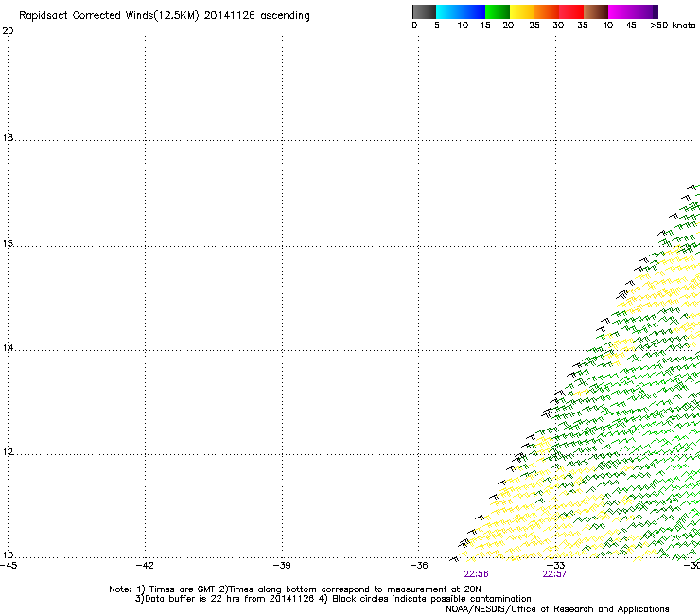
Task: Click the longitude label '-36'
Action: pyautogui.click(x=419, y=566)
